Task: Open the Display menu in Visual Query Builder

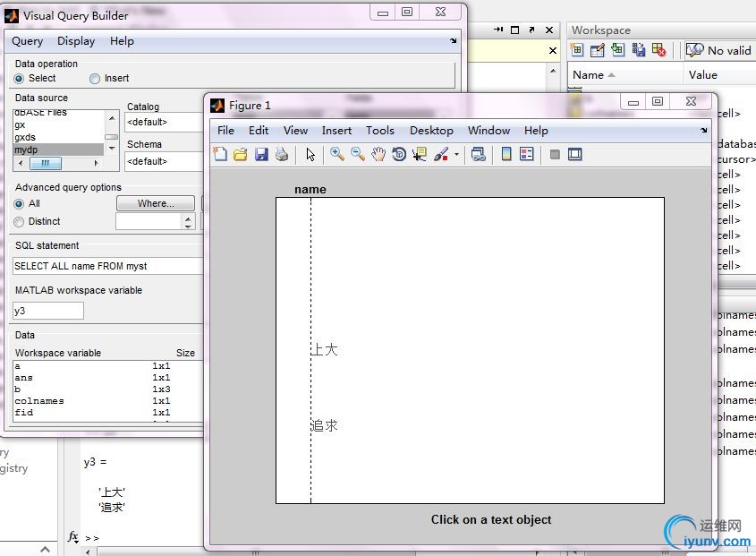Action: [76, 41]
